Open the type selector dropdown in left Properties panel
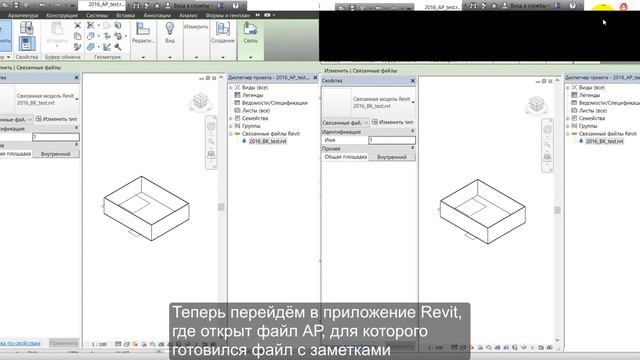640x360 pixels. [77, 99]
